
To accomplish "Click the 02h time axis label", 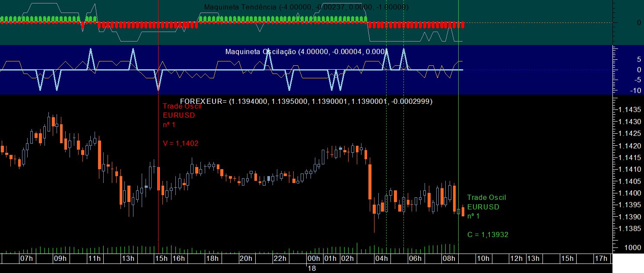I will (x=347, y=258).
